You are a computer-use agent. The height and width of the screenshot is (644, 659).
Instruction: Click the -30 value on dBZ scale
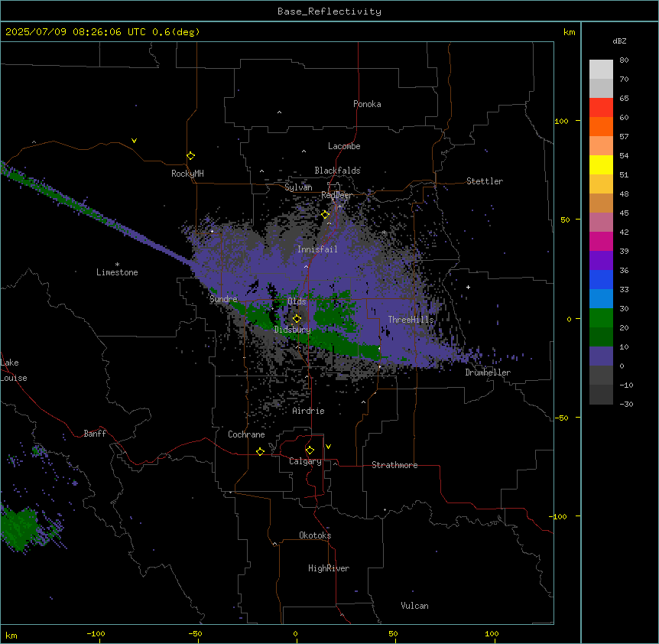coord(626,404)
